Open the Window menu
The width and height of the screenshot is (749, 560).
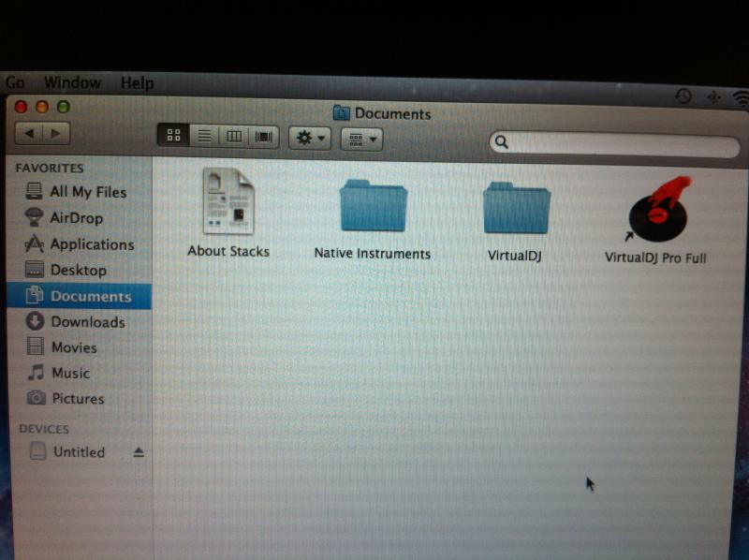click(73, 82)
